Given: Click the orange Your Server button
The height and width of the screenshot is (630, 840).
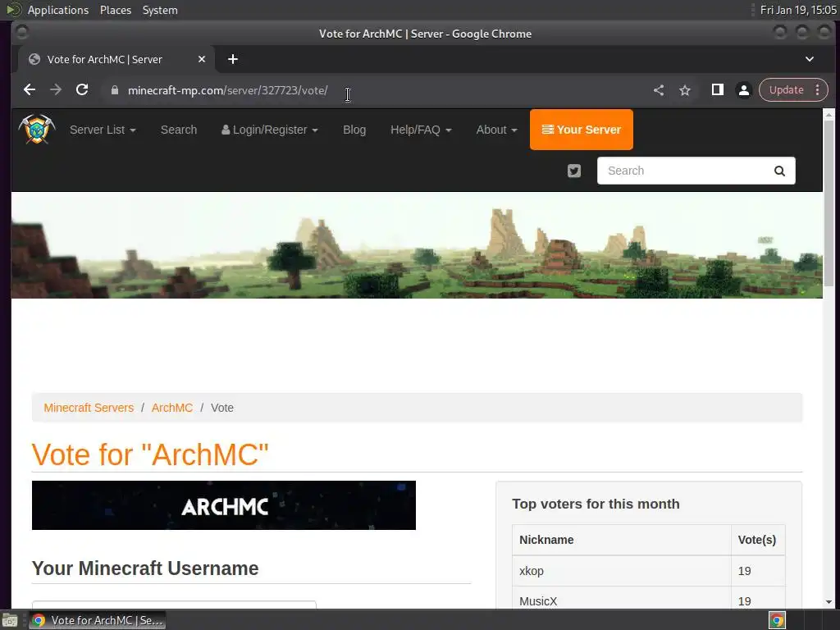Looking at the screenshot, I should point(582,130).
